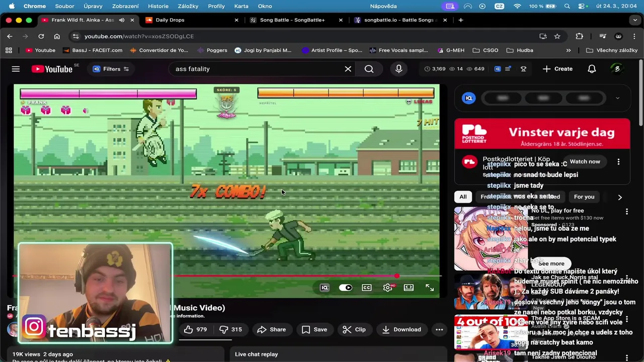Open the Zobrazení menu
This screenshot has height=362, width=644.
coord(125,6)
